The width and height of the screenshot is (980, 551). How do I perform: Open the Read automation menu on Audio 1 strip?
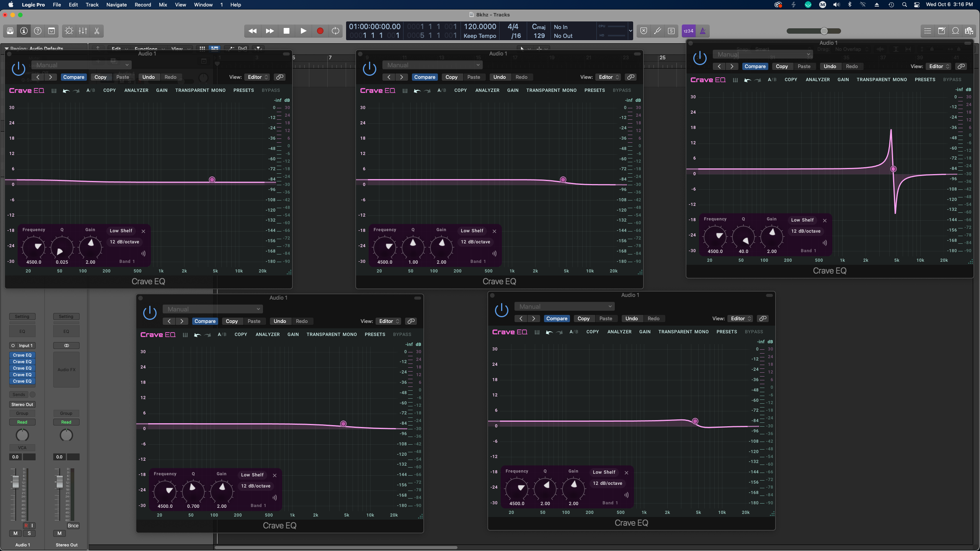(22, 422)
